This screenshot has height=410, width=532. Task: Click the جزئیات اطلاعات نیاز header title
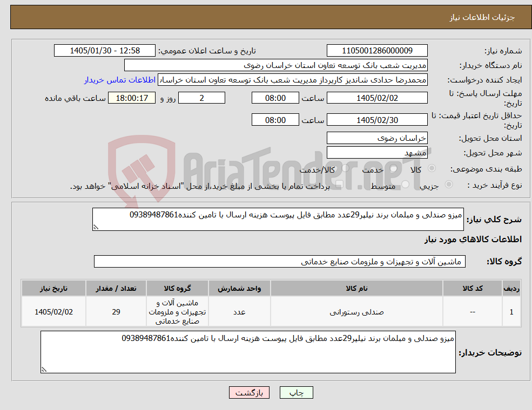[482, 17]
